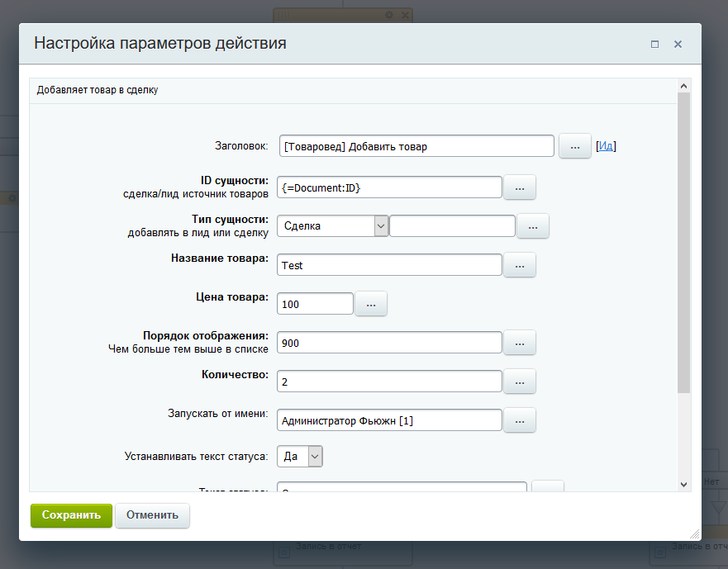Click the ellipsis button next to Заголовок field
Viewport: 728px width, 569px height.
pyautogui.click(x=575, y=146)
